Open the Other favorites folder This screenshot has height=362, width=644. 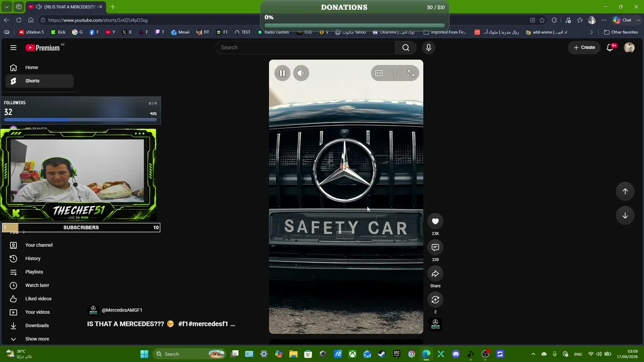pos(621,32)
